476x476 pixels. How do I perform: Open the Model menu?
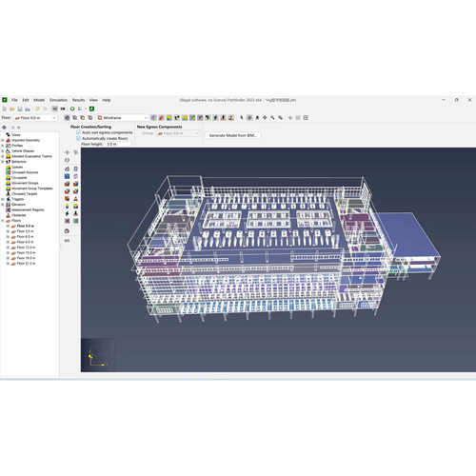(39, 100)
